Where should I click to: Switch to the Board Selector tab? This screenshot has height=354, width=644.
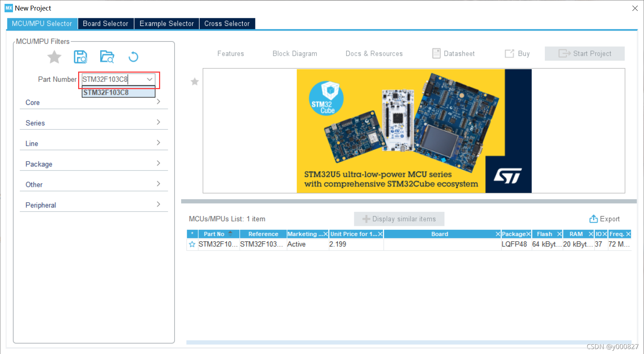click(106, 24)
